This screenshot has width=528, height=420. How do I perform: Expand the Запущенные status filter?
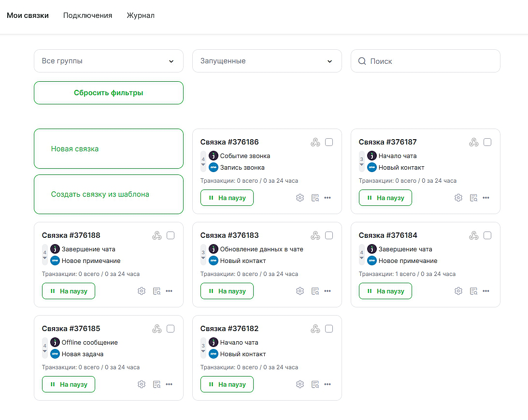point(267,61)
